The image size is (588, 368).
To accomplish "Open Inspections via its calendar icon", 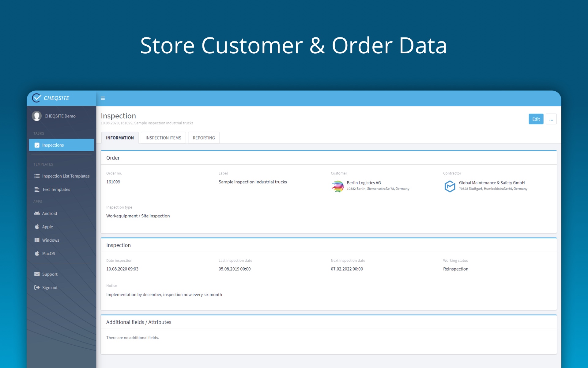I will click(x=37, y=145).
